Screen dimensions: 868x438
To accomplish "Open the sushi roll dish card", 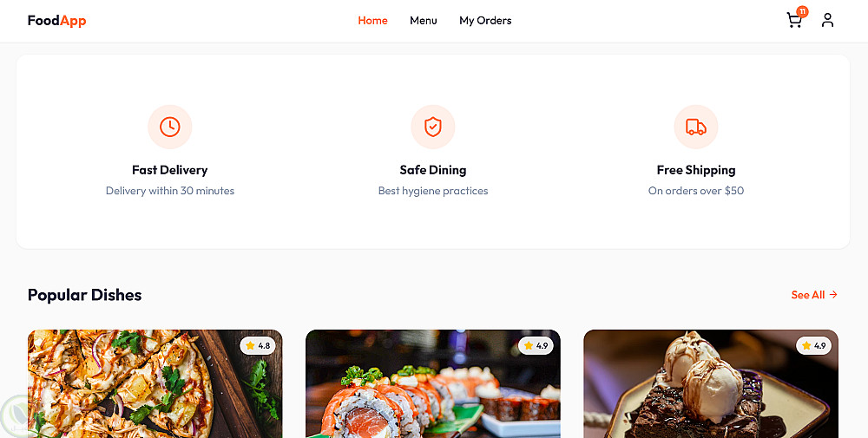I will coord(433,384).
